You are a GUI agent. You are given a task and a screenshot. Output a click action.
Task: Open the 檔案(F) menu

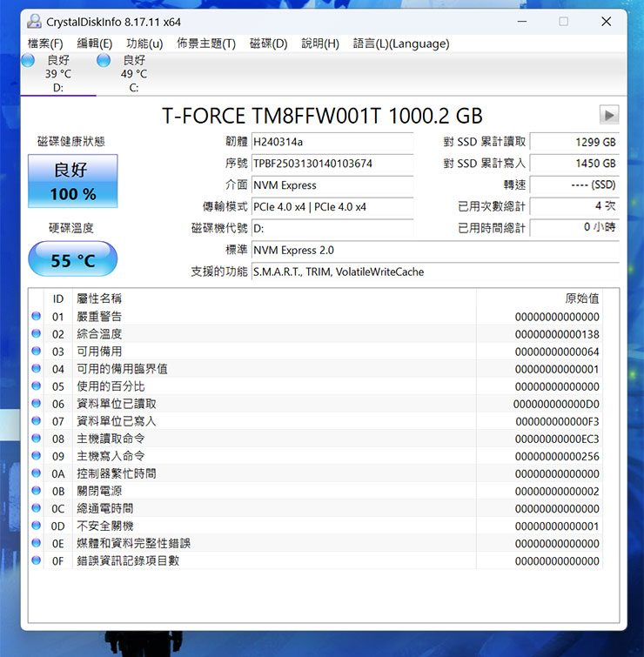coord(45,44)
